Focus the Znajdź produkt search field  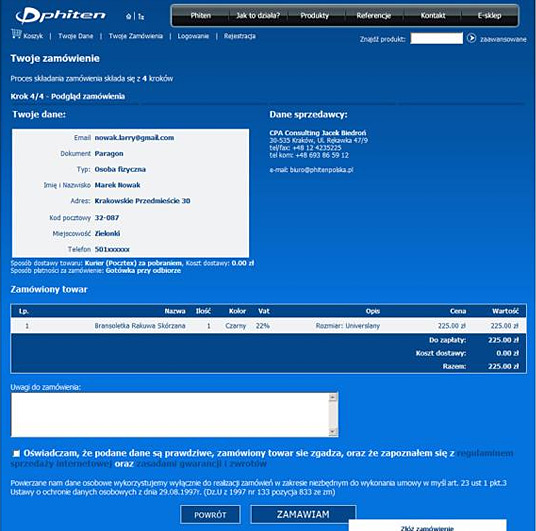(x=437, y=38)
